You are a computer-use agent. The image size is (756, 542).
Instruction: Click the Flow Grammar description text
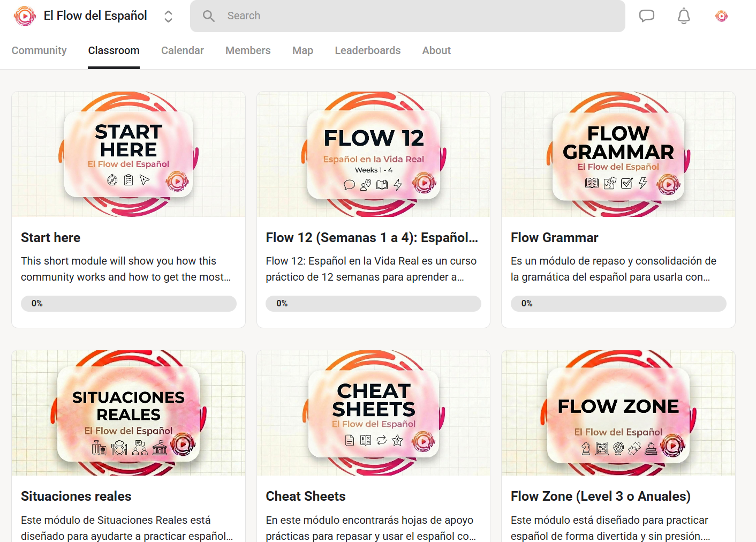tap(614, 269)
